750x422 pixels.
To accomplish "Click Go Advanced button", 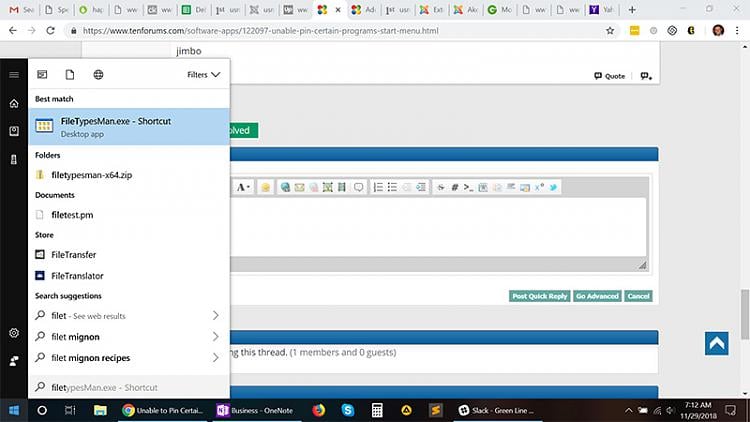I will (x=597, y=296).
